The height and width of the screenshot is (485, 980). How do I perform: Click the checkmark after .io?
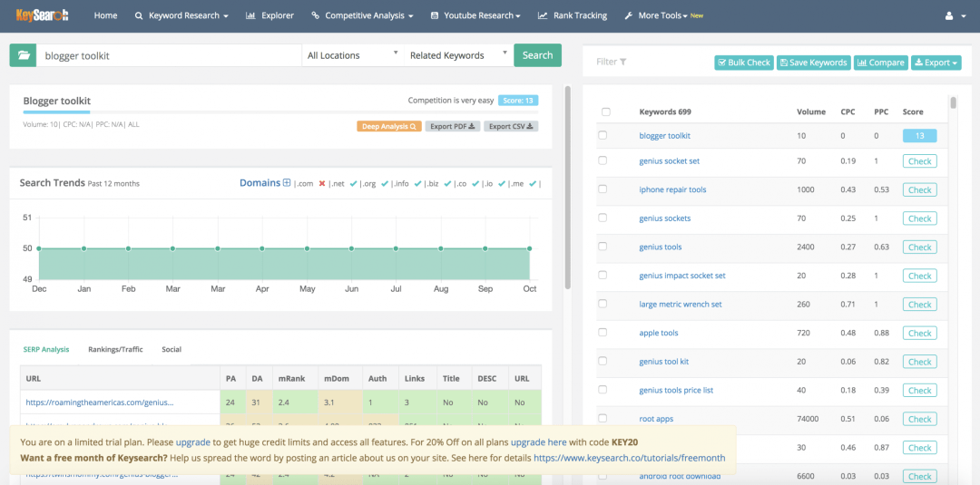pyautogui.click(x=502, y=183)
